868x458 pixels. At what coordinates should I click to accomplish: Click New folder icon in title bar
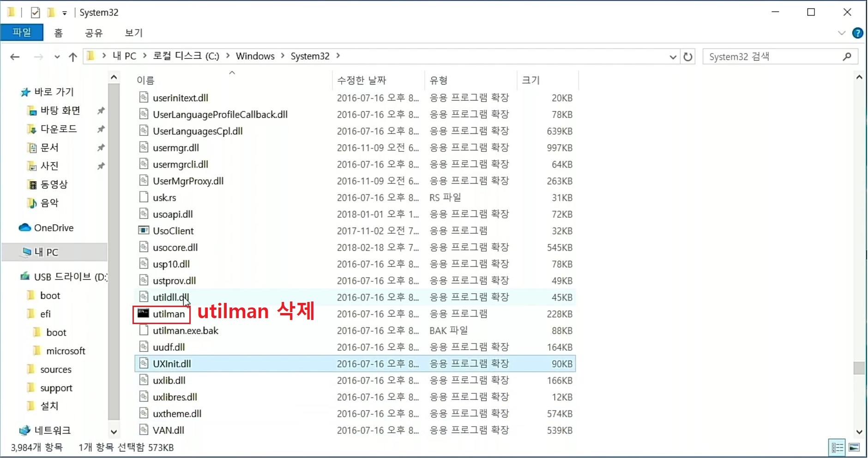tap(51, 12)
